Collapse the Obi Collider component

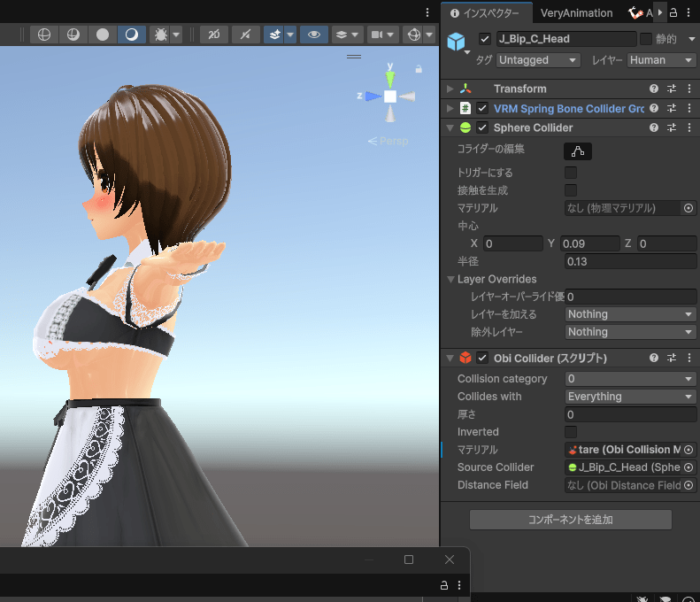tap(450, 359)
